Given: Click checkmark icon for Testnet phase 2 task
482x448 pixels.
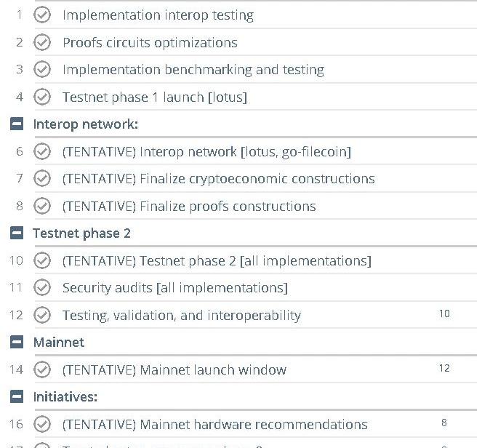Looking at the screenshot, I should tap(42, 260).
